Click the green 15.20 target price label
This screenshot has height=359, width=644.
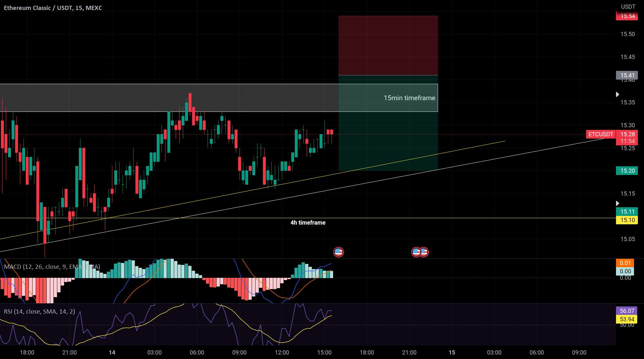[627, 171]
